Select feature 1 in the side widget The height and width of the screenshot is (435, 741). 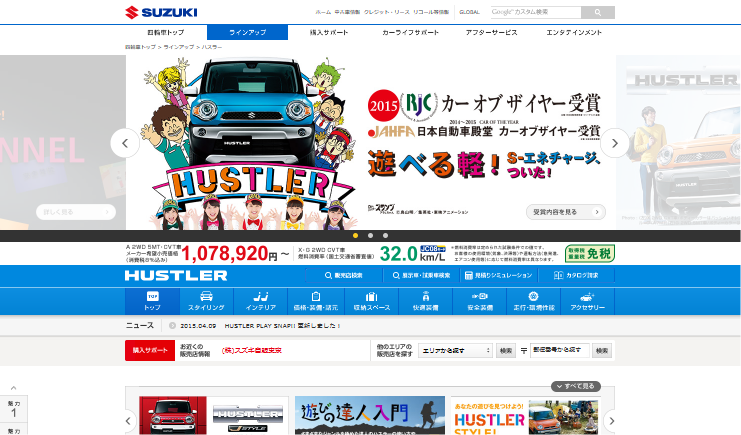click(14, 409)
